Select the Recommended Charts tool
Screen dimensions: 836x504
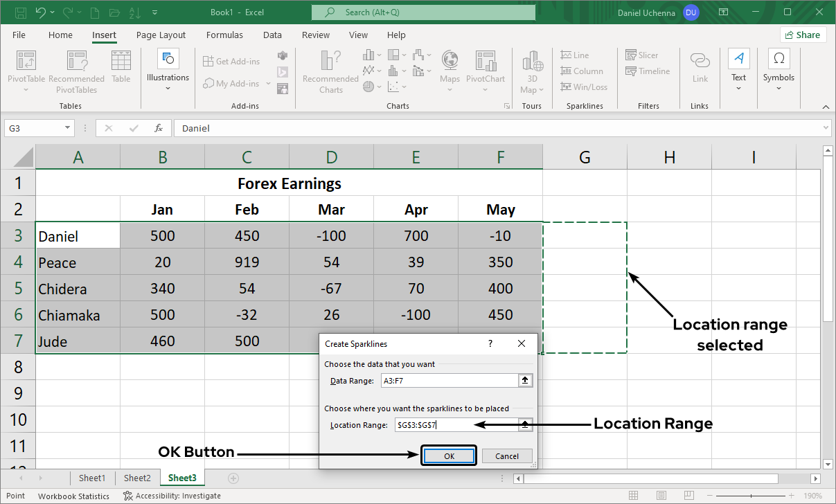tap(330, 71)
